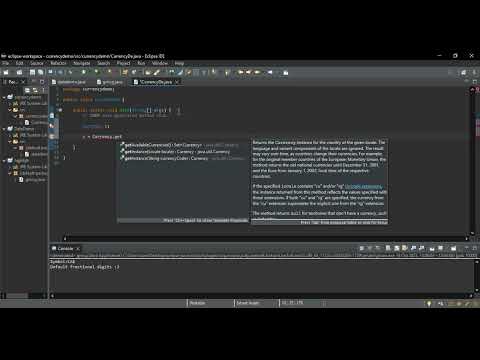Click the New Java Package toolbar icon
Viewport: 480px width, 360px height.
(x=125, y=72)
